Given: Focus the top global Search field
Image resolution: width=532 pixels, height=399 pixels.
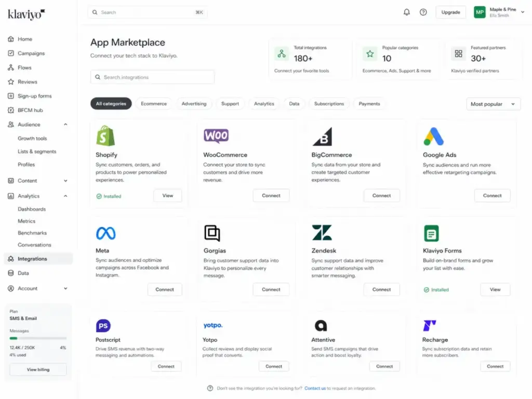Looking at the screenshot, I should pyautogui.click(x=148, y=12).
